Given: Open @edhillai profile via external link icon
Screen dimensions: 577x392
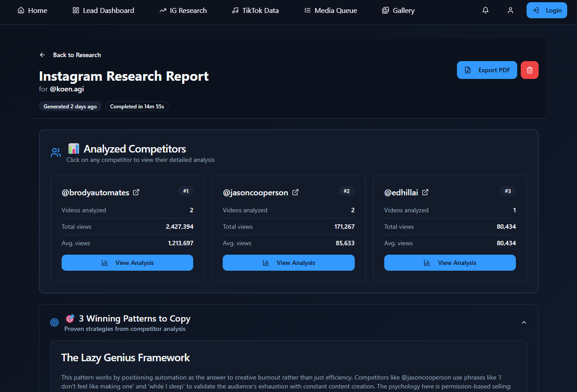Looking at the screenshot, I should tap(425, 192).
